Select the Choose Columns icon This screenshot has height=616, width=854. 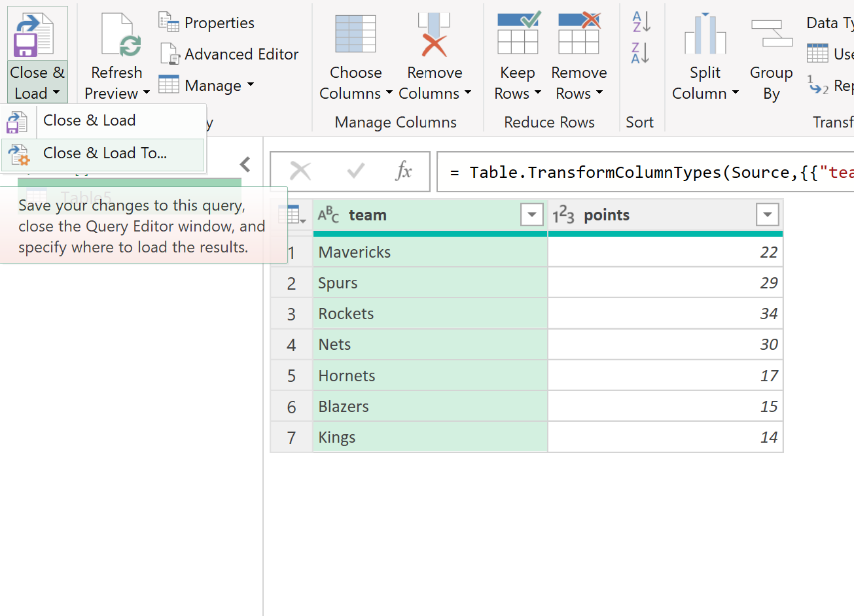pyautogui.click(x=355, y=33)
